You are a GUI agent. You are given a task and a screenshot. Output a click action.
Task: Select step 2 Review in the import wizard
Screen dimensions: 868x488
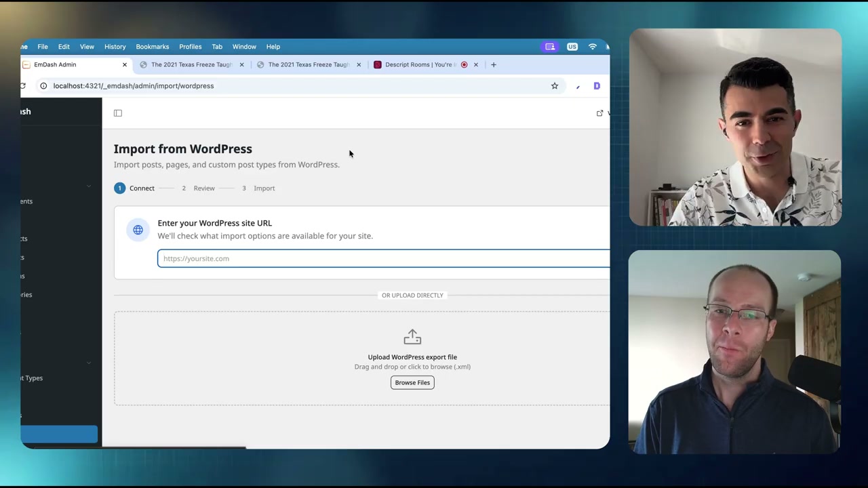point(198,188)
